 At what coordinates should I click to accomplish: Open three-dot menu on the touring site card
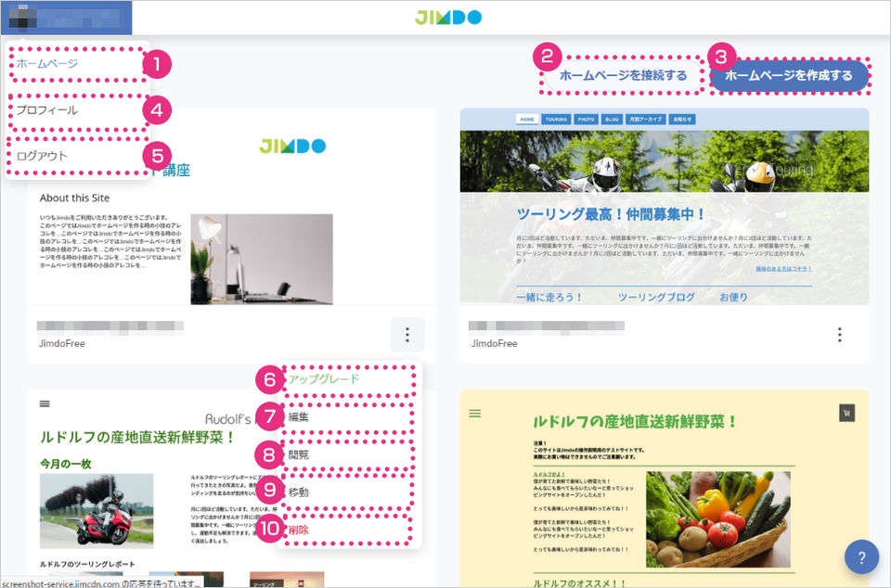point(839,335)
